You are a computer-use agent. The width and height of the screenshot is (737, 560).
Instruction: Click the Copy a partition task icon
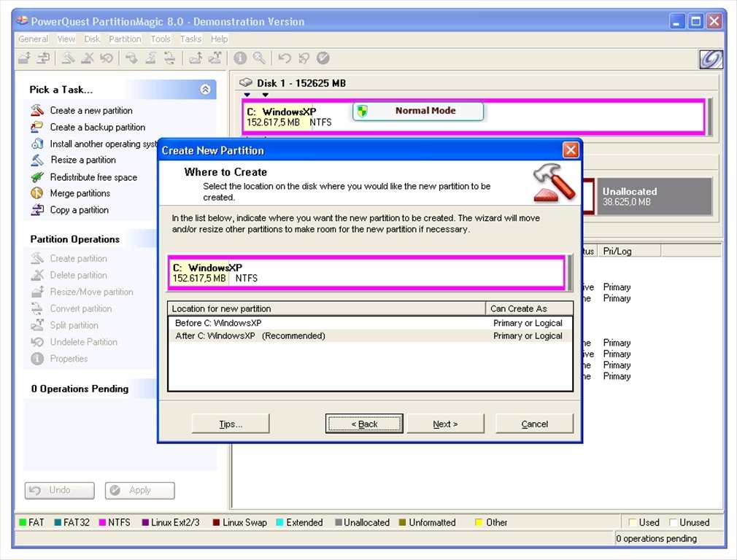coord(37,210)
